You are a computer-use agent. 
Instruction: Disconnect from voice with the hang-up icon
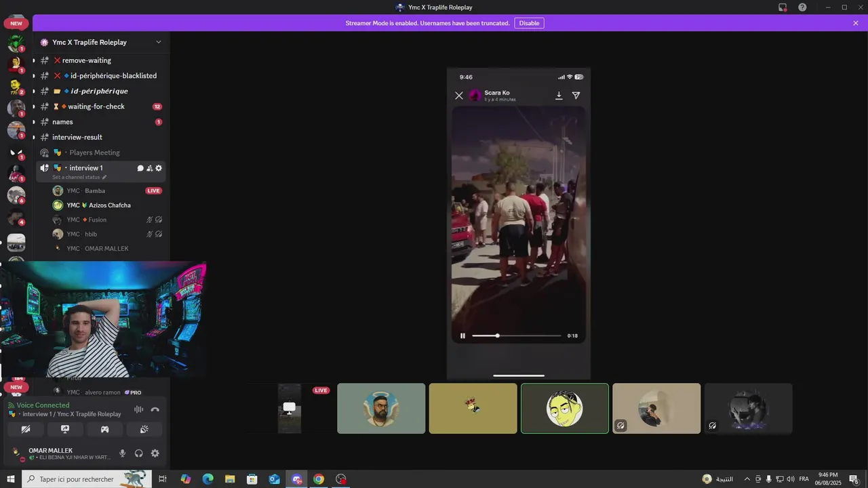point(155,409)
